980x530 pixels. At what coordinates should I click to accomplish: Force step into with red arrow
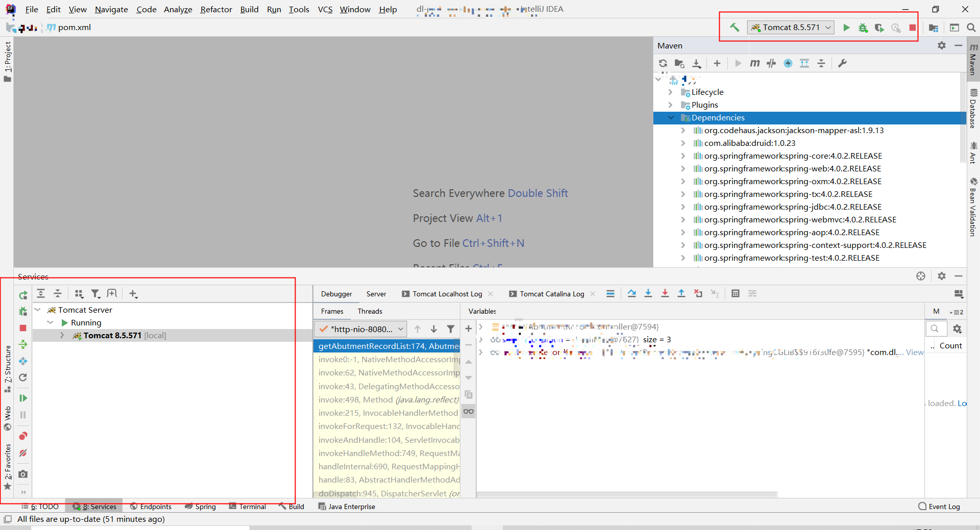(665, 293)
